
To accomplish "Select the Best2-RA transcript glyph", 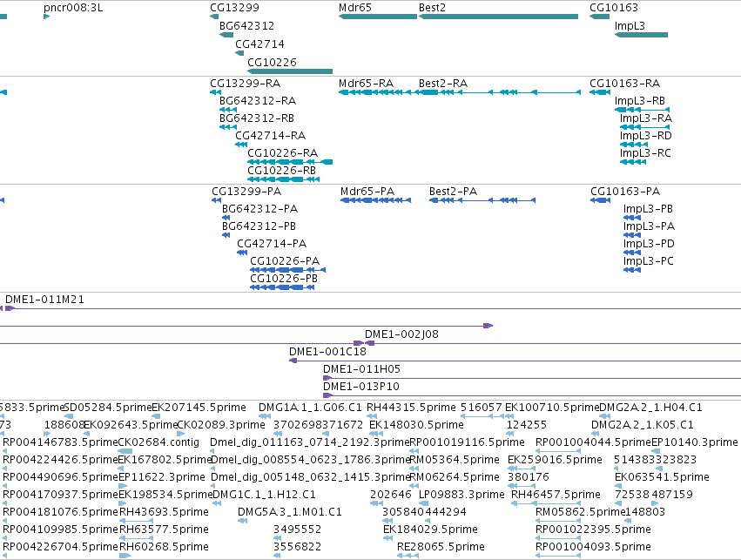I will pyautogui.click(x=500, y=92).
